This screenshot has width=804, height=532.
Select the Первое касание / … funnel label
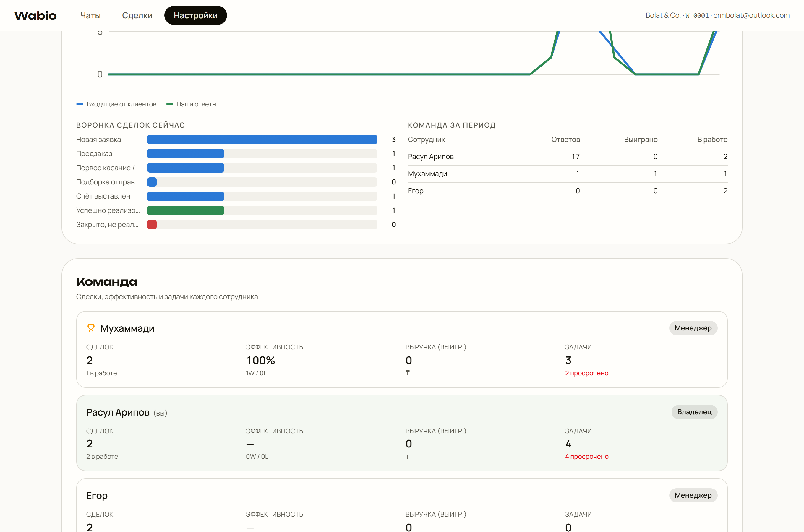point(108,168)
